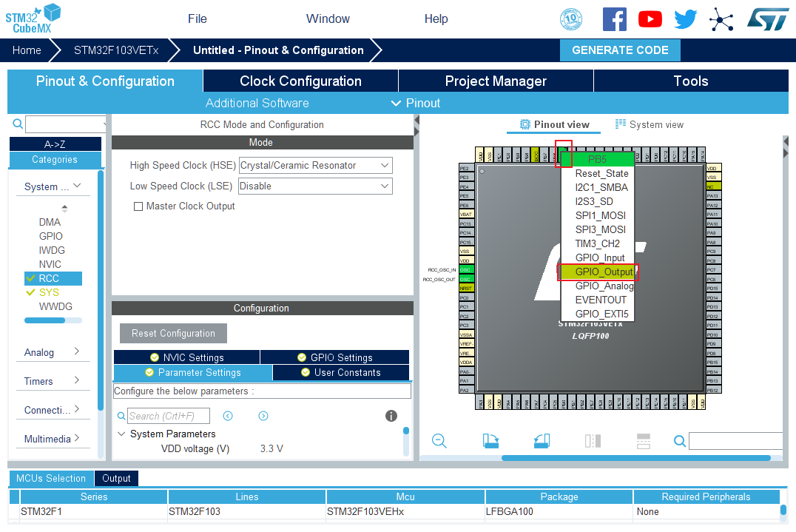Click STM32F103VETx breadcrumb
The image size is (796, 532).
[116, 50]
